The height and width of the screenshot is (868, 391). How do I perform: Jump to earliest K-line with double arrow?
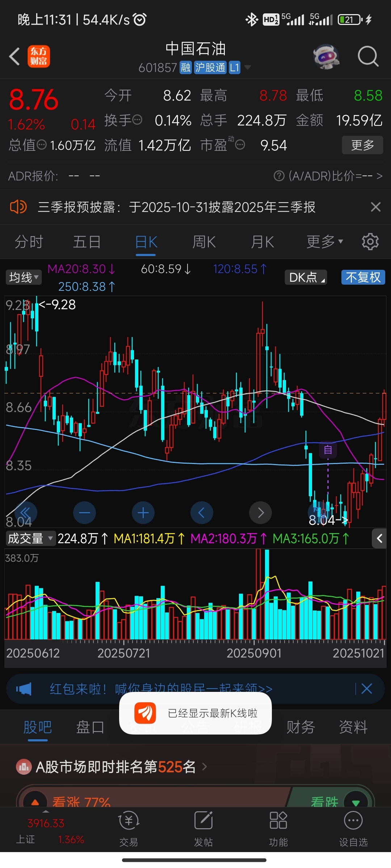pos(26,512)
